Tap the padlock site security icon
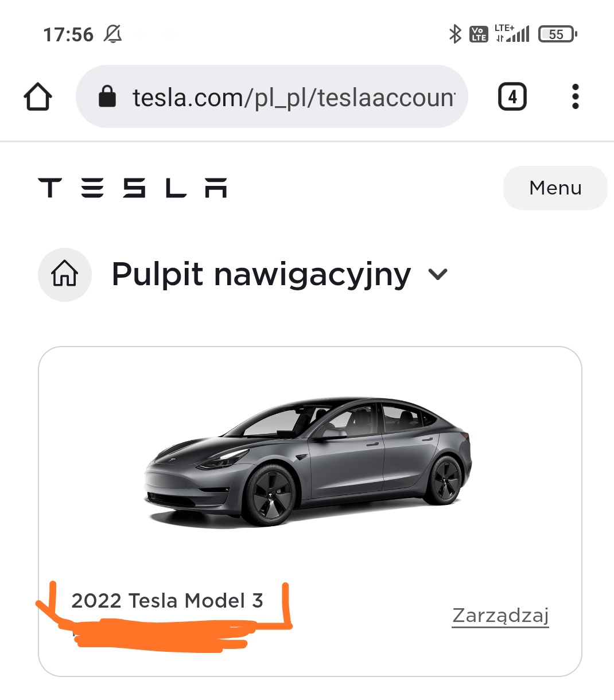This screenshot has height=700, width=614. point(107,96)
